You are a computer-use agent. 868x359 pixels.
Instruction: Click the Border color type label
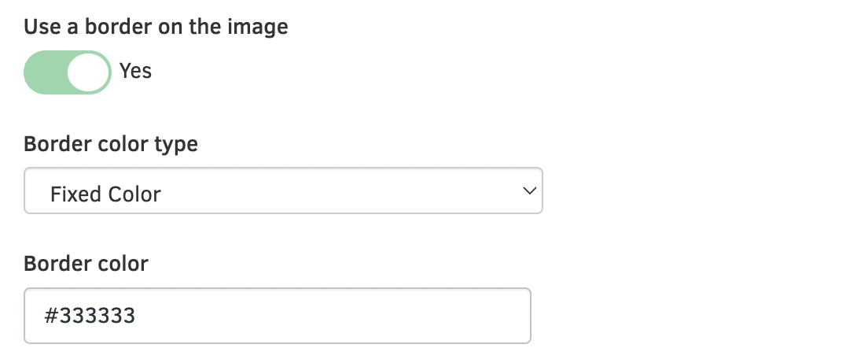(111, 145)
